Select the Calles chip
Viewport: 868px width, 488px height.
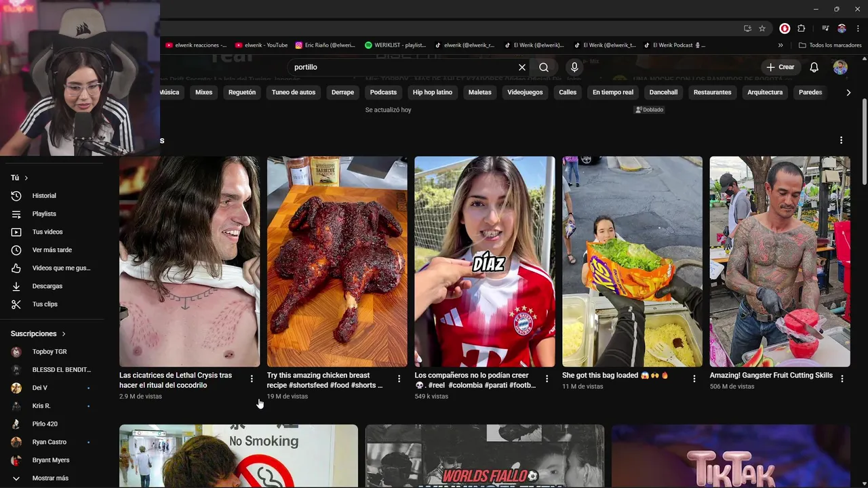point(568,92)
